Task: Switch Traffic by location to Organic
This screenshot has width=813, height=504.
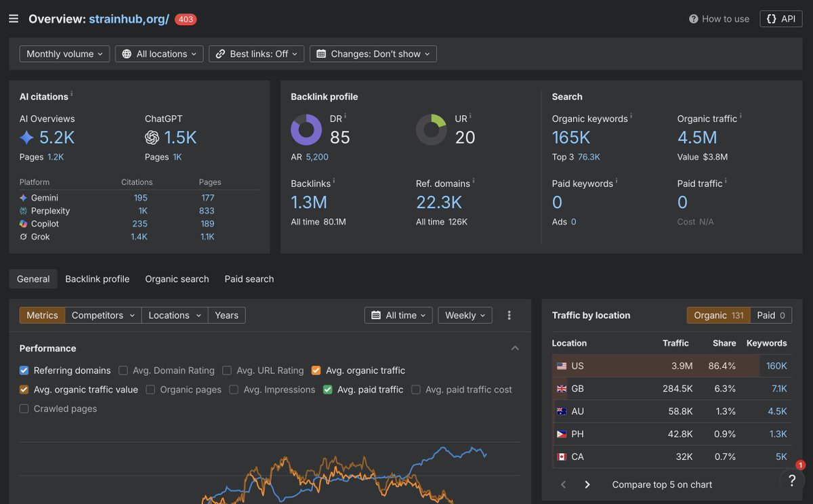Action: [x=718, y=315]
